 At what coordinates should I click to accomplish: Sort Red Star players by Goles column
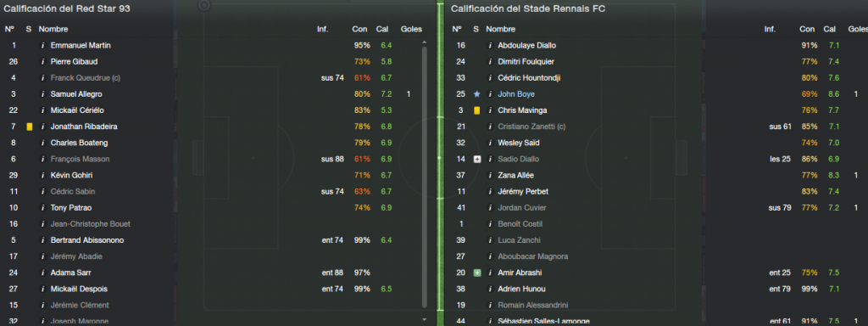click(x=411, y=29)
